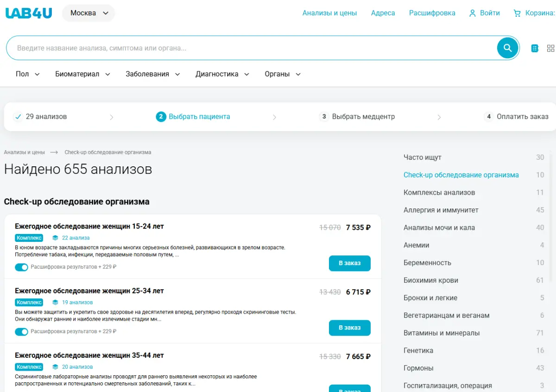Image resolution: width=556 pixels, height=392 pixels.
Task: Click the LAB4U logo
Action: [29, 13]
